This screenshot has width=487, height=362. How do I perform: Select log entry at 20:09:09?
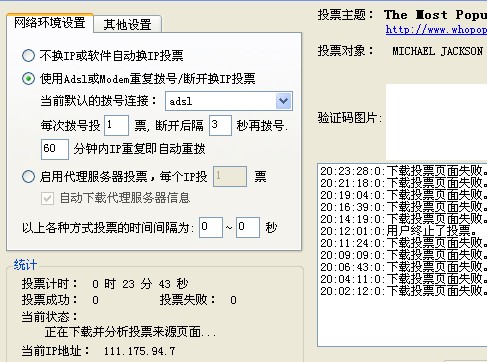(403, 255)
